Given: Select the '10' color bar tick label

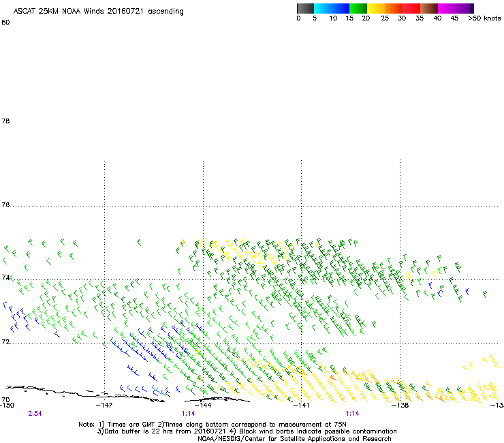Looking at the screenshot, I should 333,18.
